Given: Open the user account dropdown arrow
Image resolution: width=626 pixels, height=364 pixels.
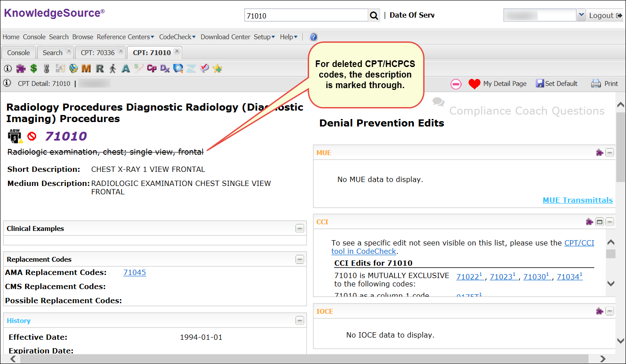Looking at the screenshot, I should pos(581,15).
